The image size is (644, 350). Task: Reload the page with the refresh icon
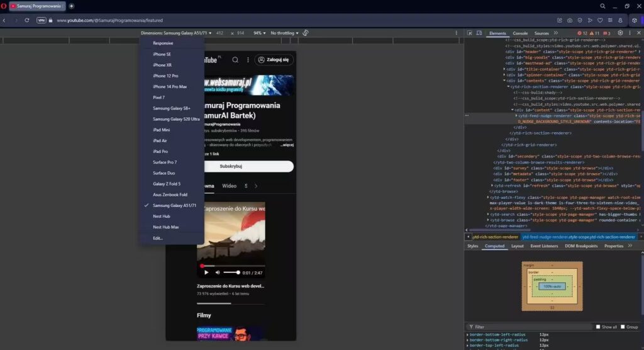point(26,20)
